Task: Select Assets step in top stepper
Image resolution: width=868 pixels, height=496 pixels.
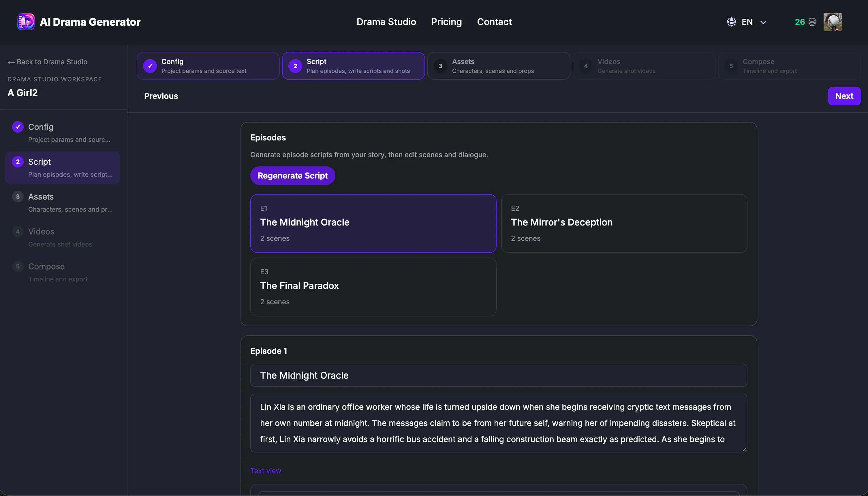Action: pyautogui.click(x=499, y=66)
